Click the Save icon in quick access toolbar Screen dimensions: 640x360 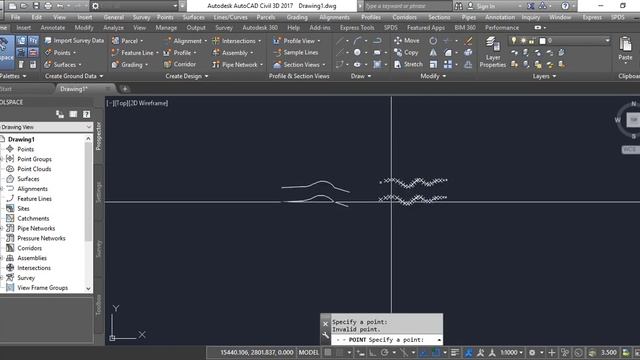(36, 6)
